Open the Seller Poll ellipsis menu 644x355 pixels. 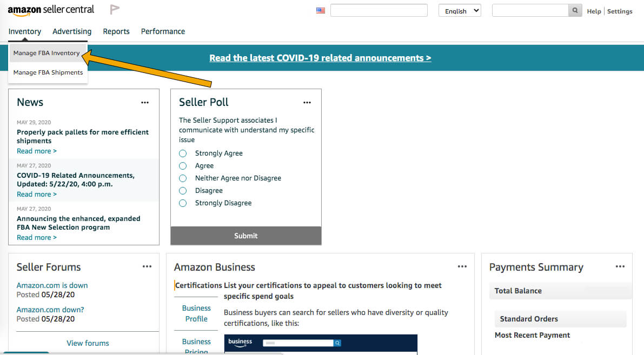[307, 102]
